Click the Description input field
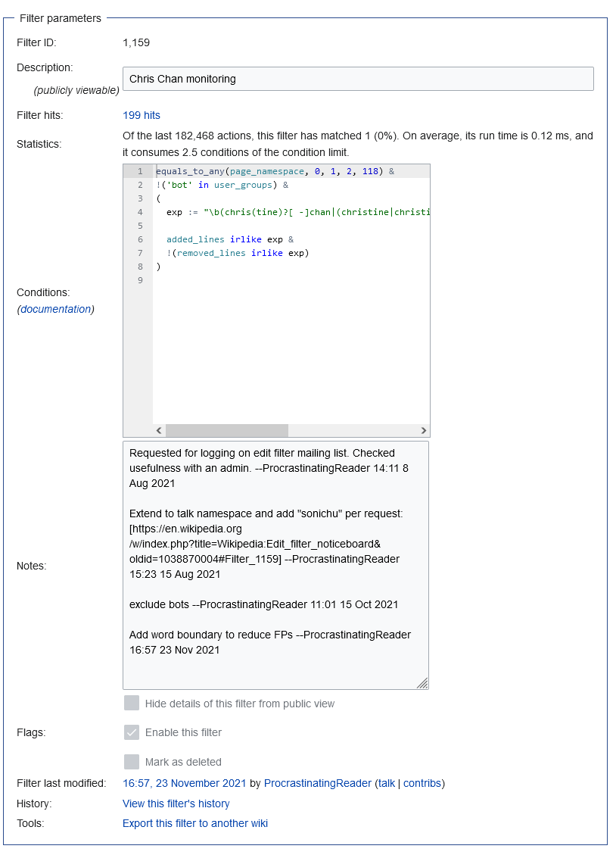 pos(358,79)
